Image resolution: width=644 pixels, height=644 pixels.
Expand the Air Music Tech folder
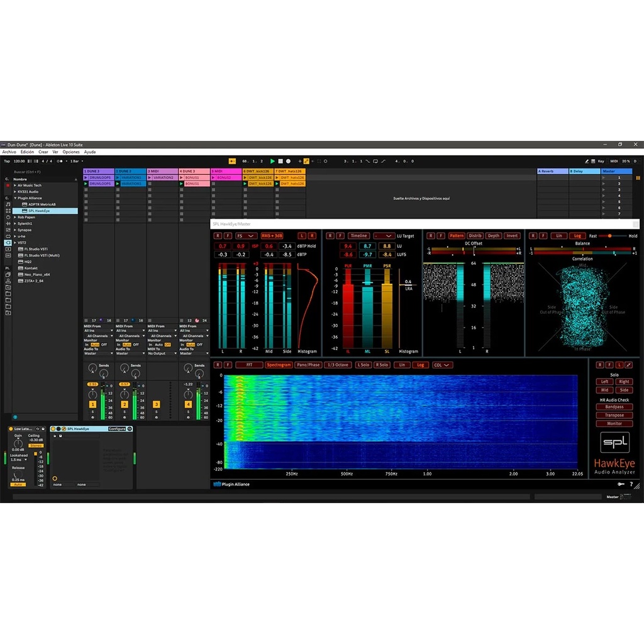15,186
